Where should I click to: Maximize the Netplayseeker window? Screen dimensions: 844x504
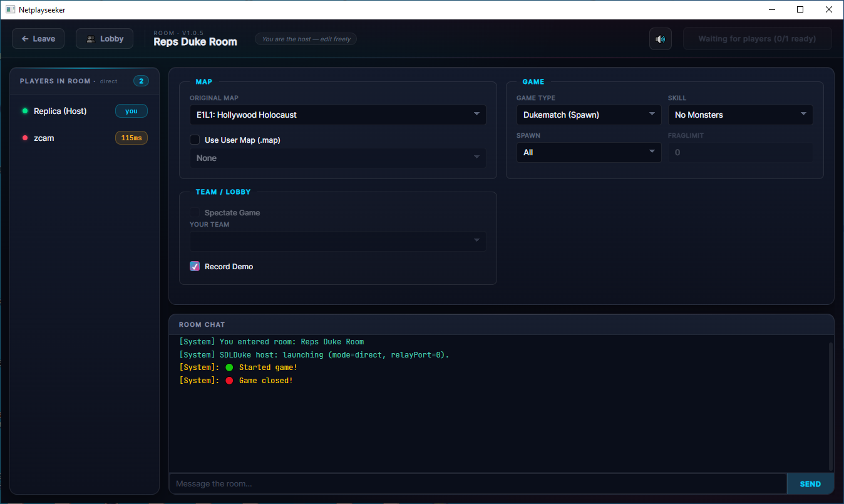[800, 9]
